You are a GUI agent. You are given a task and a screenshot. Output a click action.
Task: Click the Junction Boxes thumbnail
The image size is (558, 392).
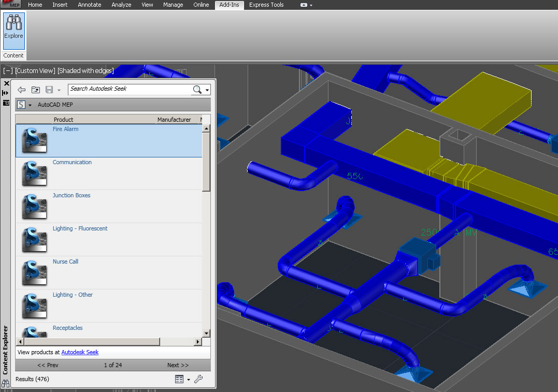(34, 207)
